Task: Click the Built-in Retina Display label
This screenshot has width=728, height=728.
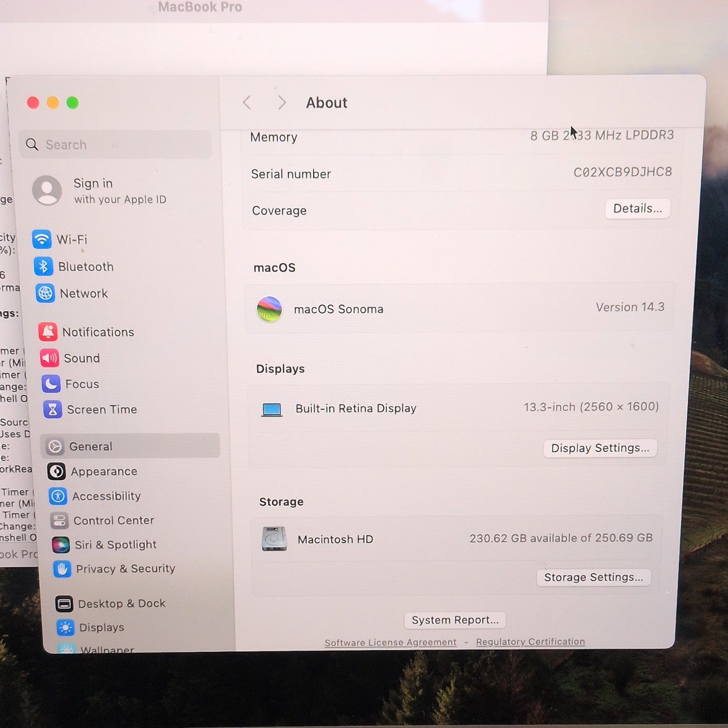Action: tap(356, 409)
